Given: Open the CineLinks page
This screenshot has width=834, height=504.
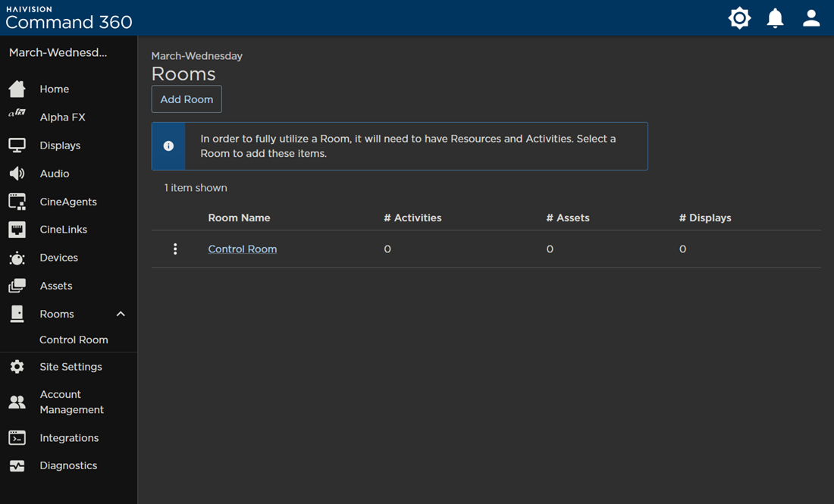Looking at the screenshot, I should point(63,229).
